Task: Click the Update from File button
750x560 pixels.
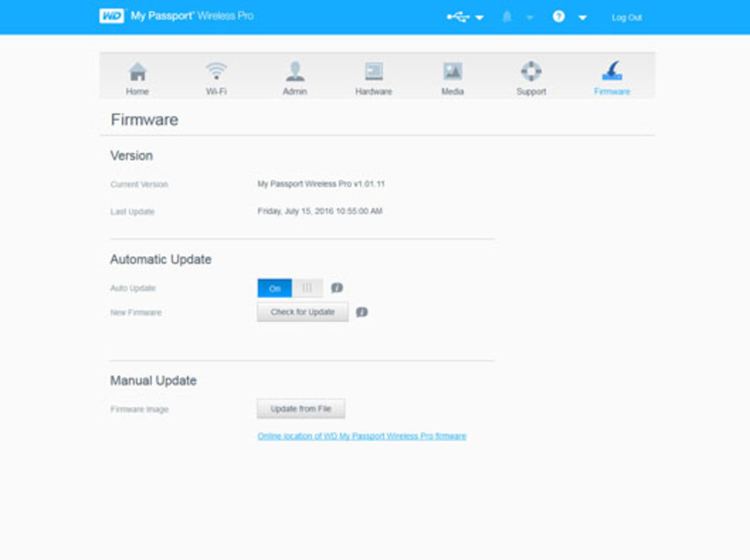Action: (302, 409)
